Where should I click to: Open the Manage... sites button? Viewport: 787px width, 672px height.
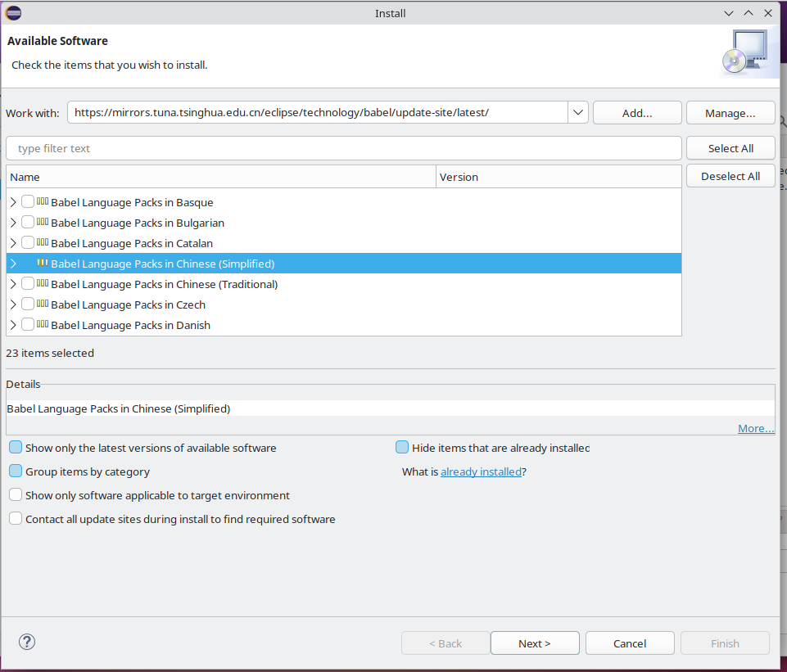[730, 113]
